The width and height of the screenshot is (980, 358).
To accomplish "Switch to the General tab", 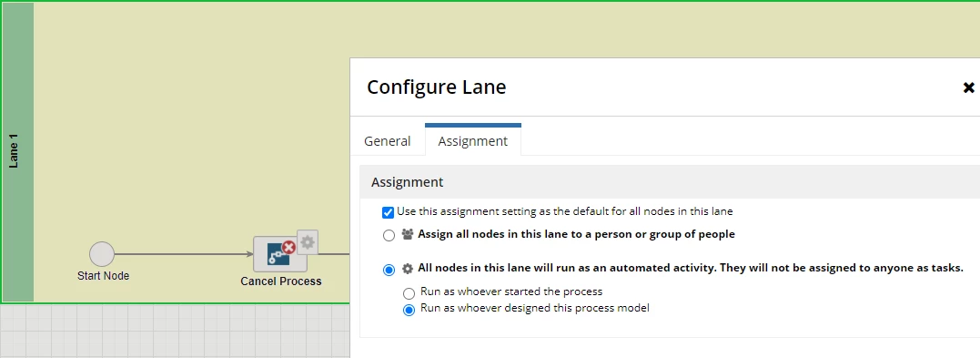I will pyautogui.click(x=388, y=141).
